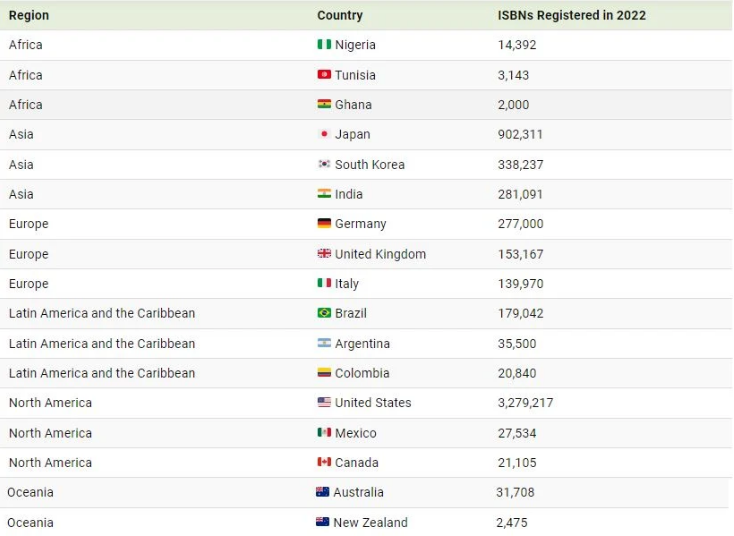This screenshot has width=734, height=536.
Task: Click the United Kingdom flag icon
Action: click(324, 254)
